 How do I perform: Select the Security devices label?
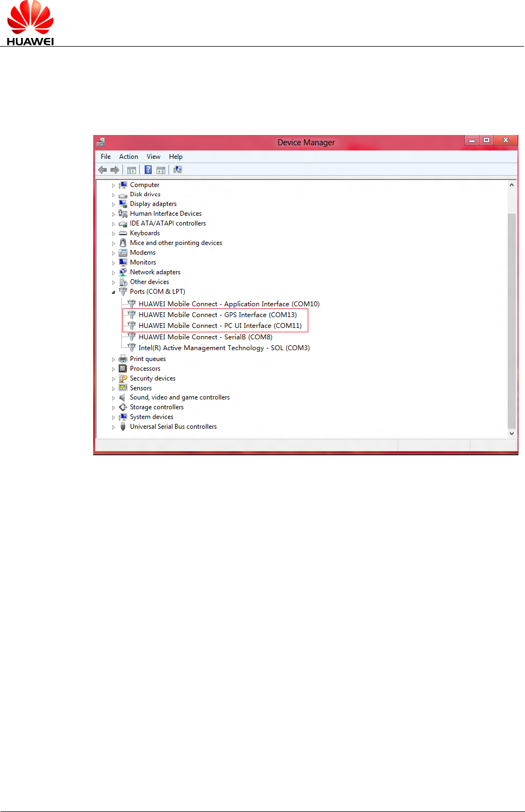[153, 378]
